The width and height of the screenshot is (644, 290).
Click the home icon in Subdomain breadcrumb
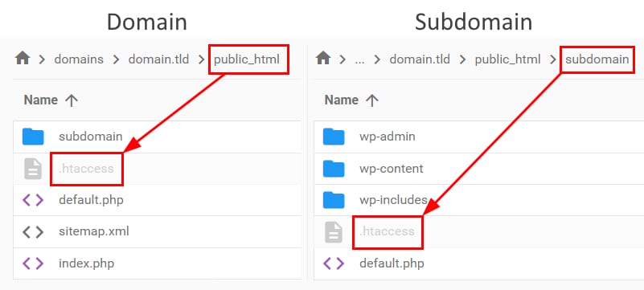(x=323, y=59)
